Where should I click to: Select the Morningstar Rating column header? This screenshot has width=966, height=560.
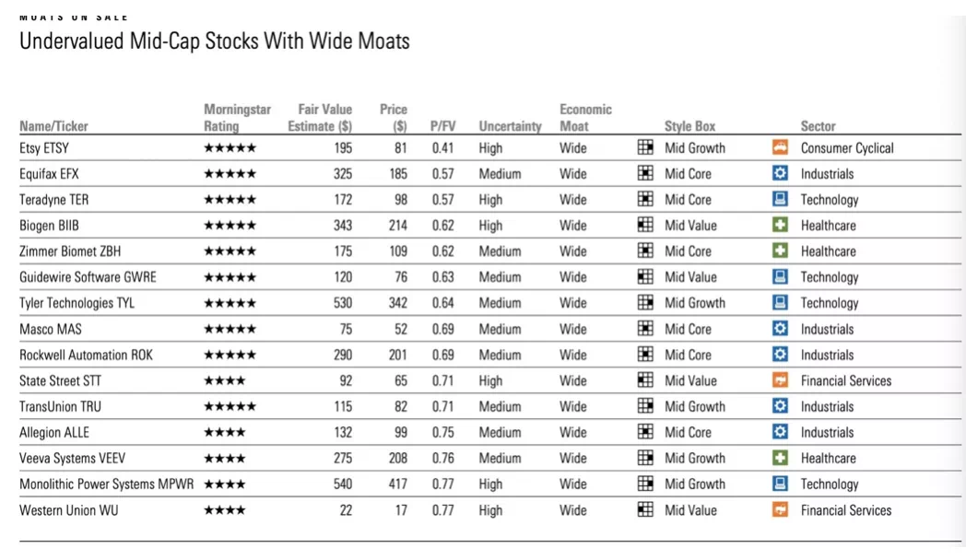tap(237, 118)
